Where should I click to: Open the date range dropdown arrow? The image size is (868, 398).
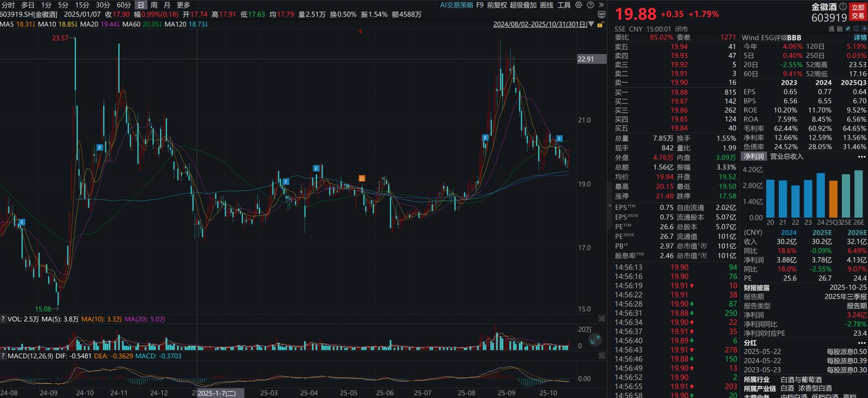[x=591, y=24]
